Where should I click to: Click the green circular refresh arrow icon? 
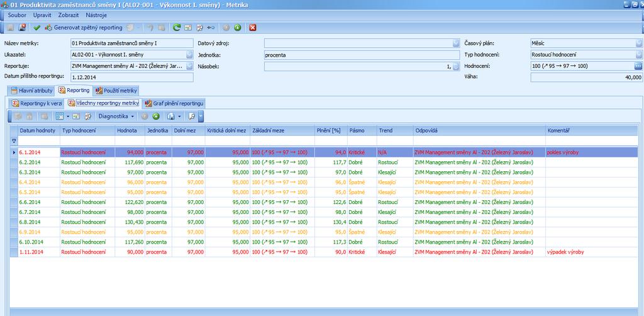(x=177, y=28)
